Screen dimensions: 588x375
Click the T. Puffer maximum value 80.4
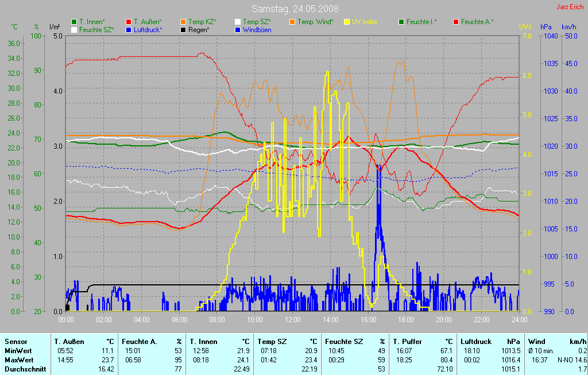pos(446,360)
